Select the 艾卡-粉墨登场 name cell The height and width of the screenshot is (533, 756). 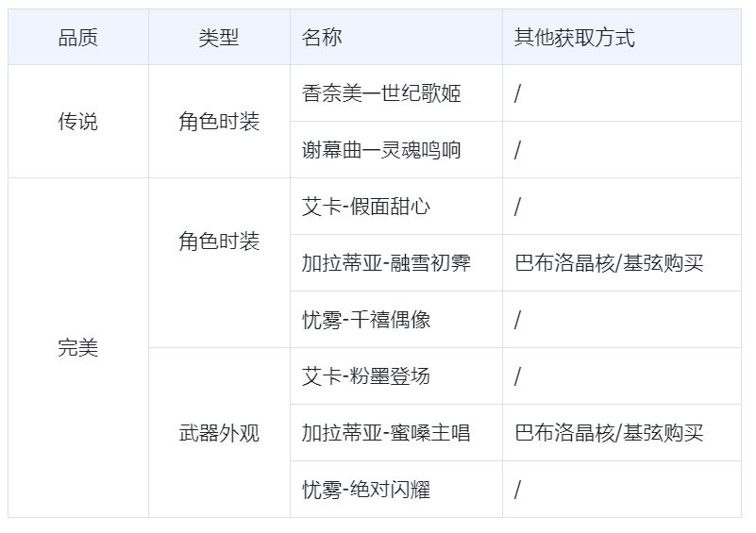366,376
